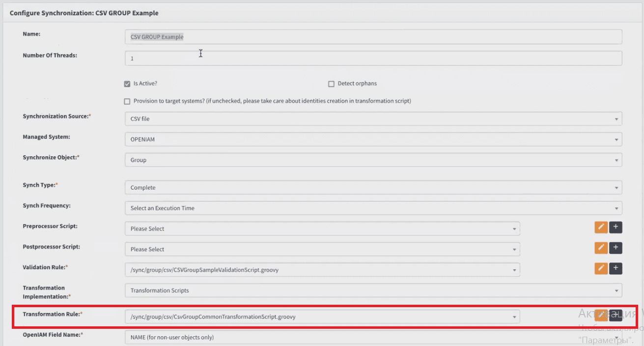
Task: Select an execution time in Synch Frequency
Action: (x=373, y=208)
